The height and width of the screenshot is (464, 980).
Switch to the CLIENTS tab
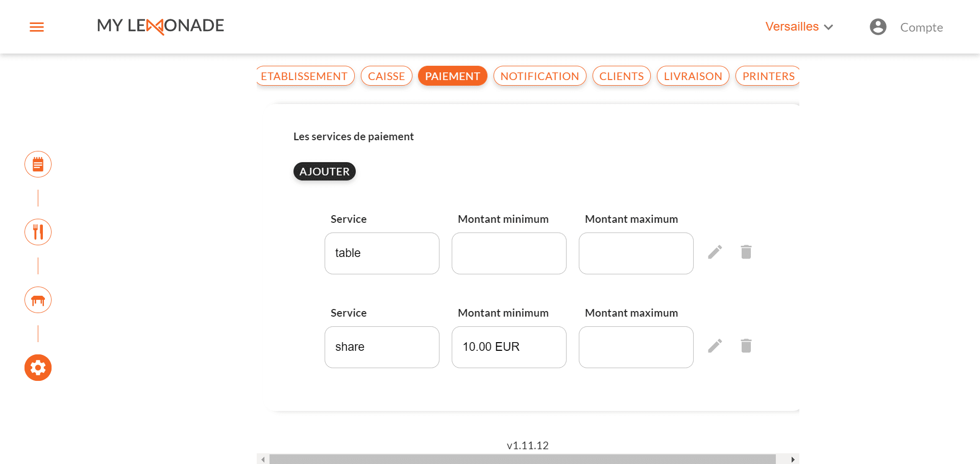point(622,76)
